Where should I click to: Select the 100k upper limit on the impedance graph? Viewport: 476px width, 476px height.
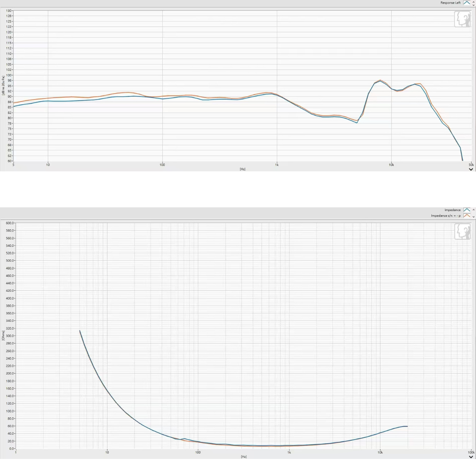(x=470, y=452)
